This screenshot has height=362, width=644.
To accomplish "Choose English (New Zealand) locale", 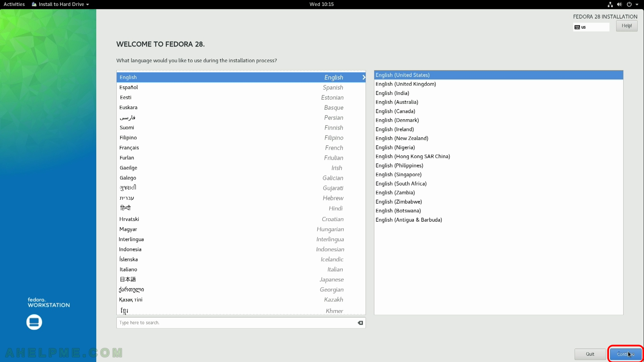I will click(x=498, y=138).
